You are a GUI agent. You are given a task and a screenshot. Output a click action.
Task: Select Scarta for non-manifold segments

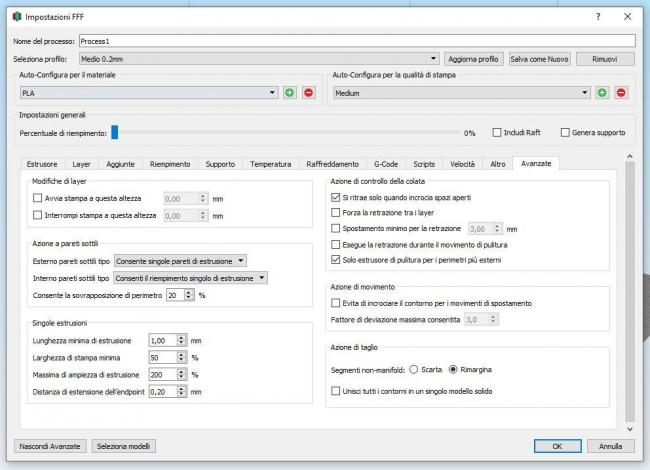pyautogui.click(x=414, y=368)
